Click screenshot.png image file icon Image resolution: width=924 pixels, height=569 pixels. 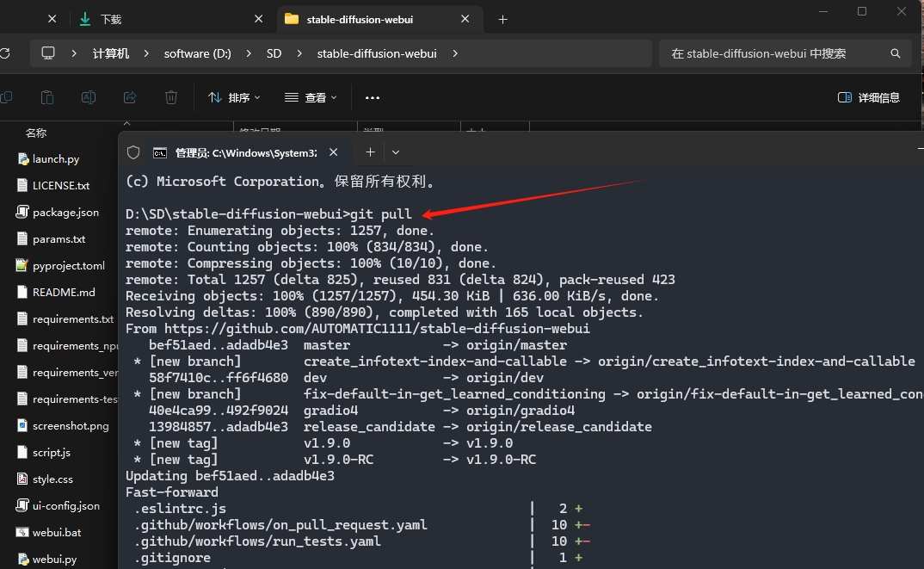click(x=22, y=425)
